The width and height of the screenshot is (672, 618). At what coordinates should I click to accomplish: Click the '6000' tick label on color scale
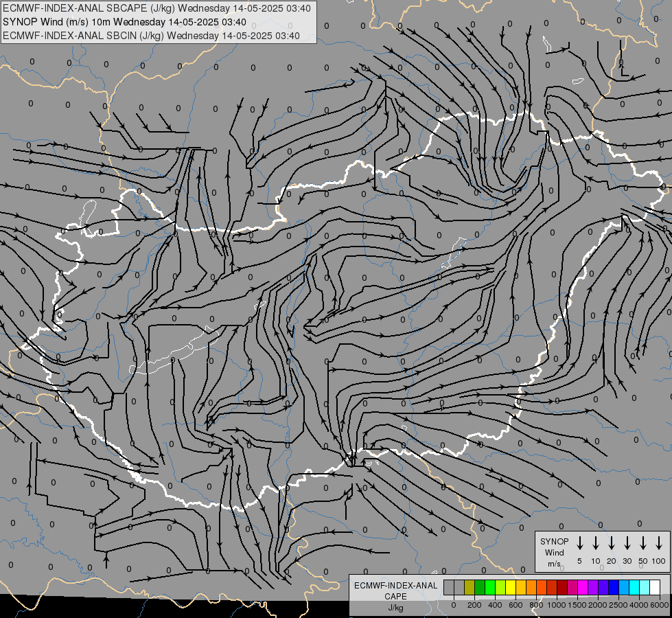point(660,605)
